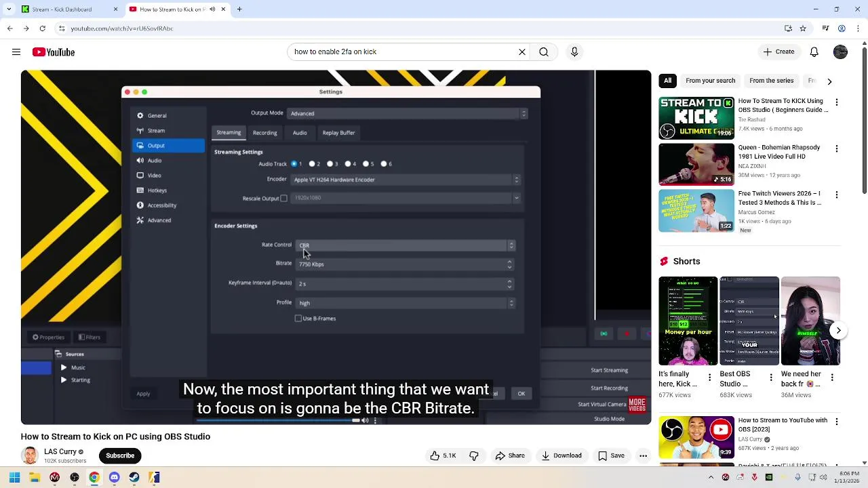The height and width of the screenshot is (488, 868).
Task: Mute tab audio on YouTube tab
Action: tap(213, 9)
